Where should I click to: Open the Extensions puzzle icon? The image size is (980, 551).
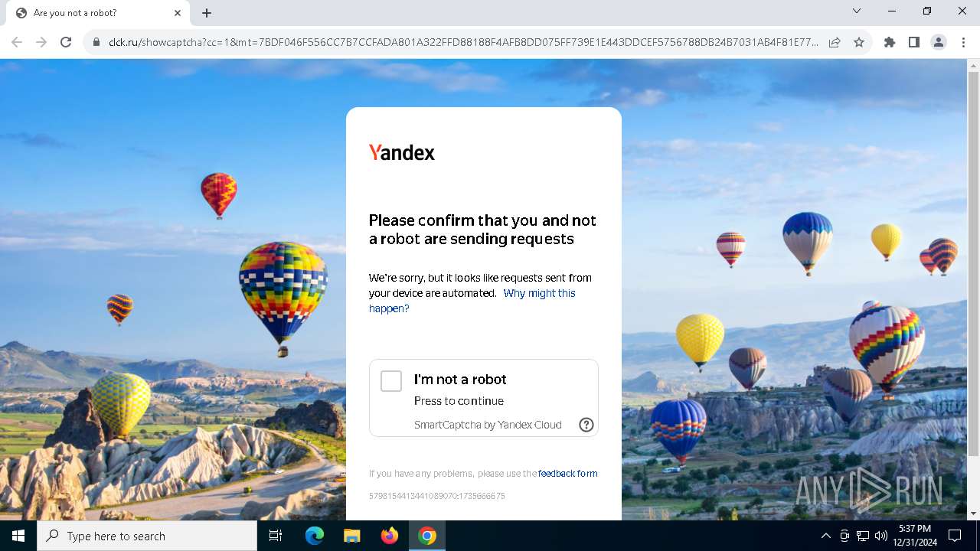[890, 42]
